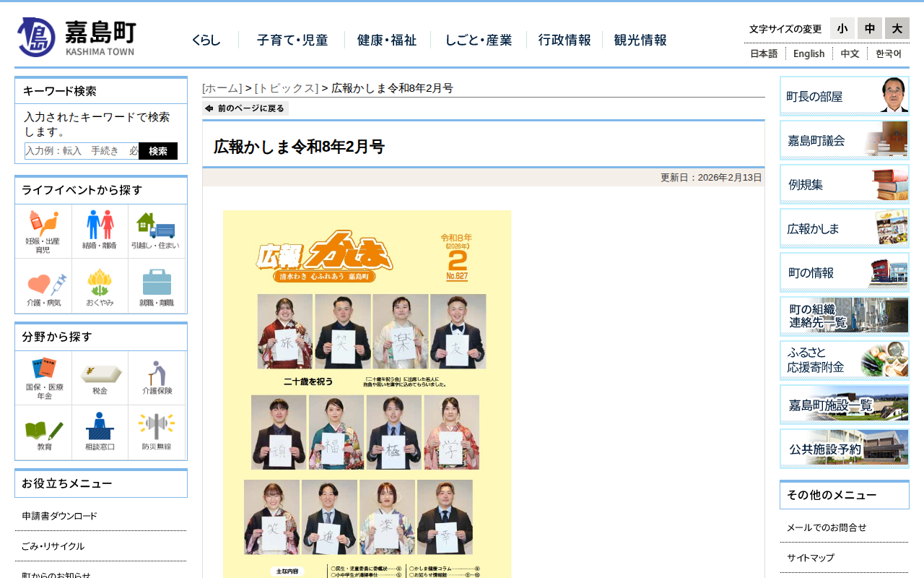This screenshot has height=578, width=924.
Task: Click the ホーム breadcrumb link
Action: (222, 88)
